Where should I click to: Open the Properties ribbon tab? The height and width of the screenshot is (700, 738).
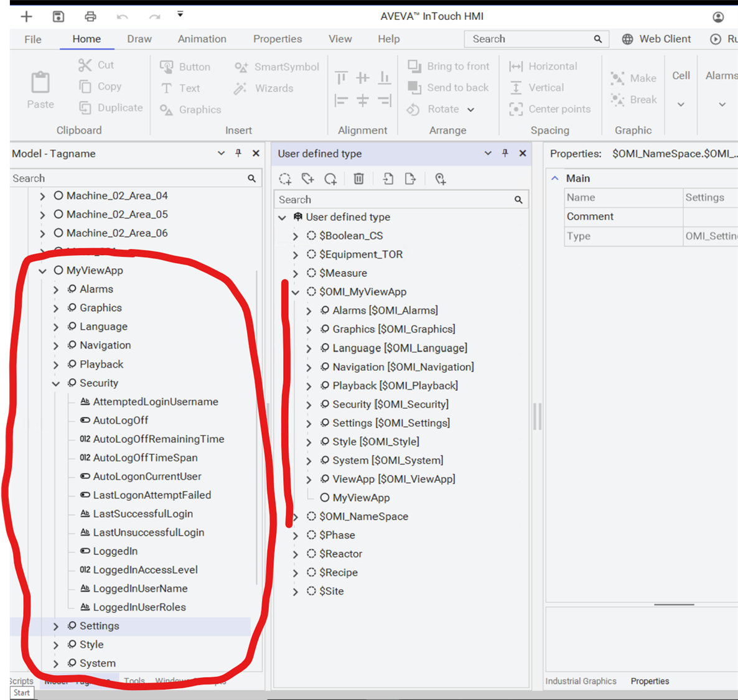278,39
